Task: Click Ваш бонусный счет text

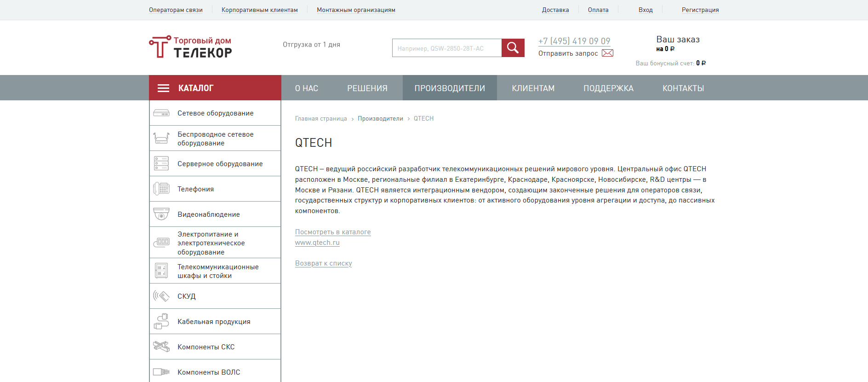Action: (665, 63)
